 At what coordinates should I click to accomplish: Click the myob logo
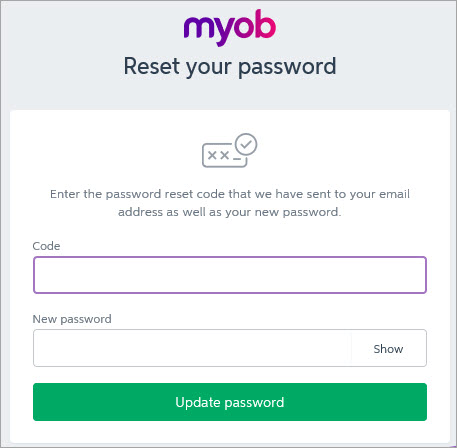tap(230, 28)
